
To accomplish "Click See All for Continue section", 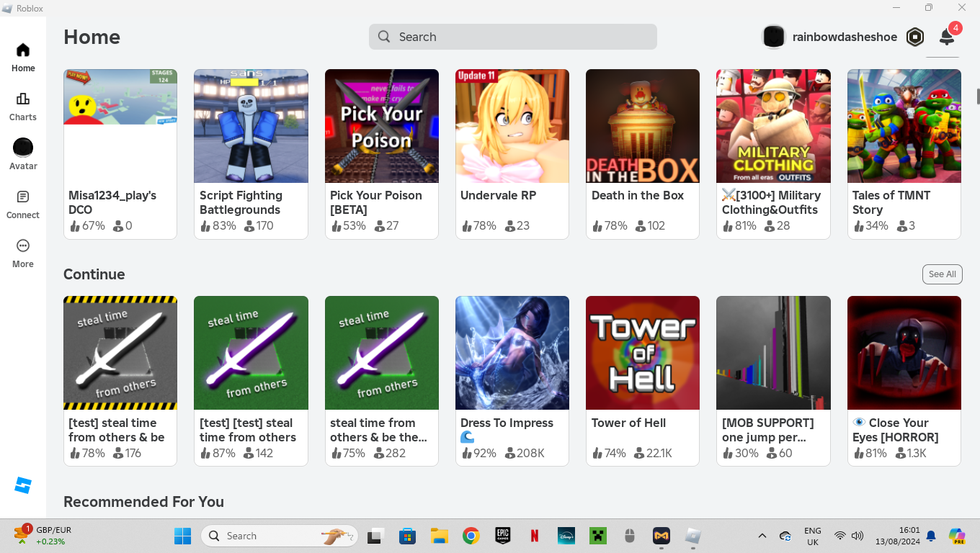I will (x=942, y=274).
